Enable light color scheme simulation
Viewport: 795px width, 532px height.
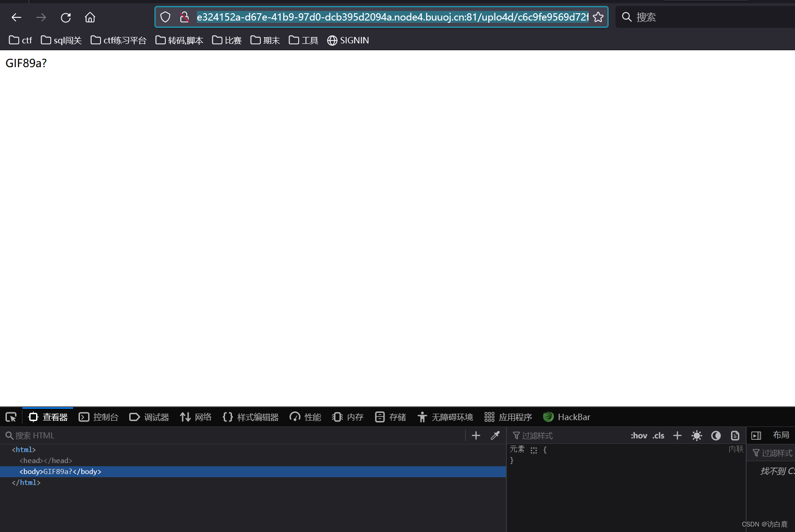(x=696, y=435)
